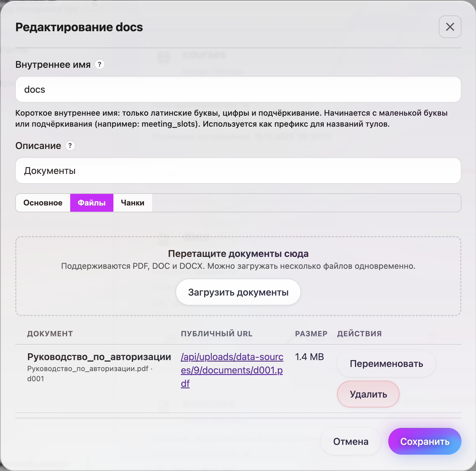Viewport: 476px width, 471px height.
Task: Click the description field containing Документы
Action: (x=238, y=170)
